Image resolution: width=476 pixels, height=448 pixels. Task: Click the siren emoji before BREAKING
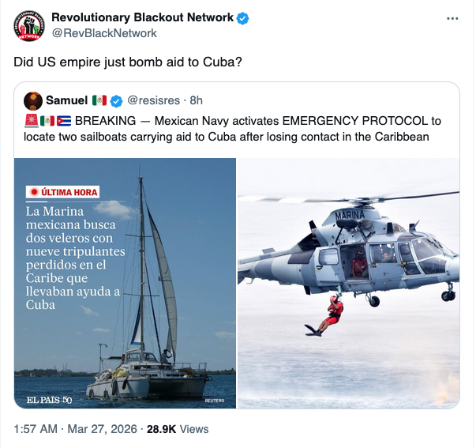[x=32, y=121]
